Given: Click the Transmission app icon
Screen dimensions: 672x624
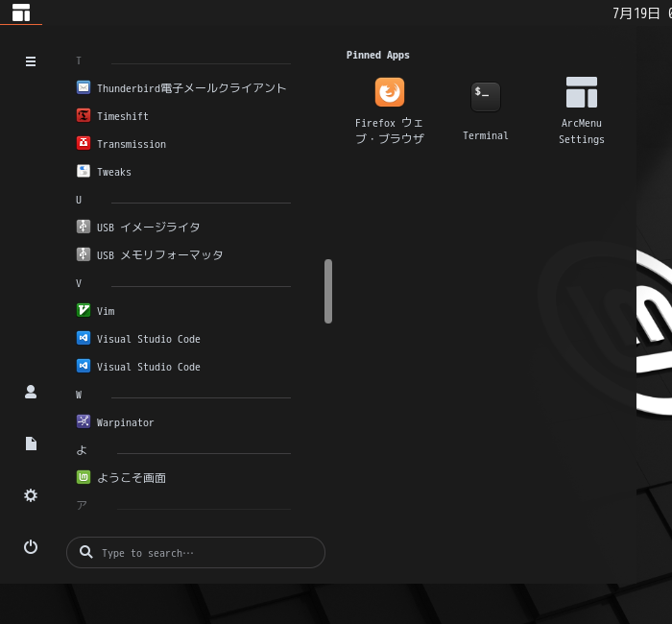Looking at the screenshot, I should [84, 143].
